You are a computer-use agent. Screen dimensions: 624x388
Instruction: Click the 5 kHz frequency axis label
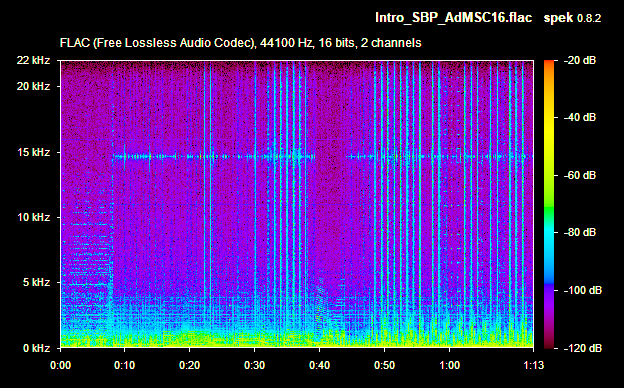tap(36, 282)
